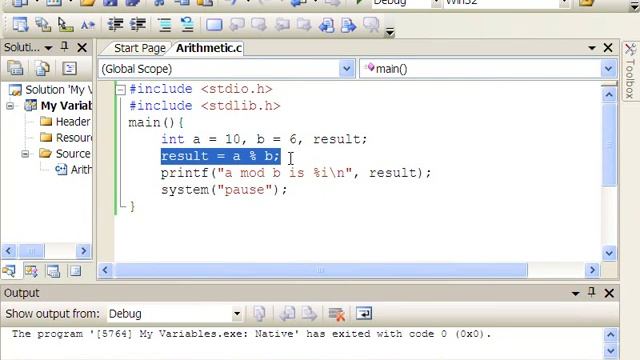Increase the line indent

click(138, 25)
